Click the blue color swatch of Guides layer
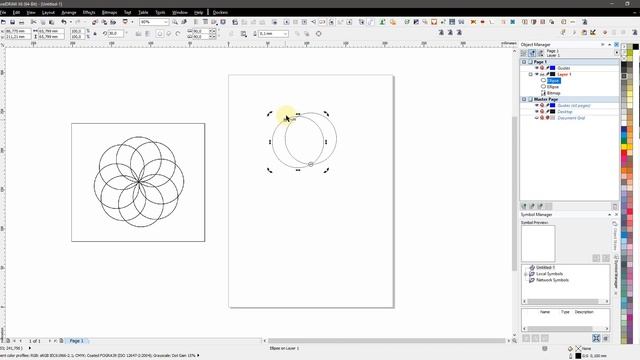 pos(553,68)
